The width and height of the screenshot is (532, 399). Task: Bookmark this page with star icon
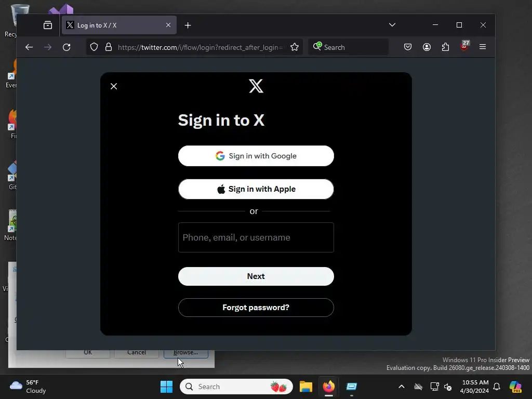click(x=295, y=47)
